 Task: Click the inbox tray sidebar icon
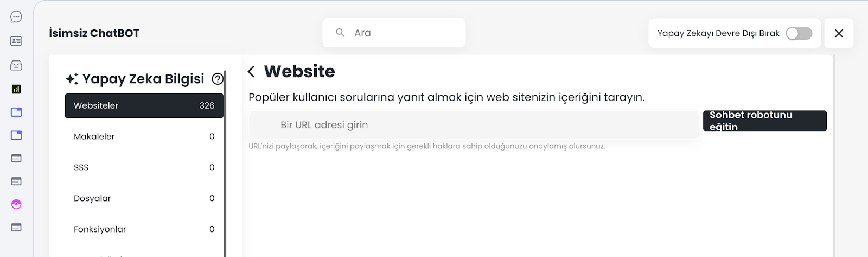16,65
